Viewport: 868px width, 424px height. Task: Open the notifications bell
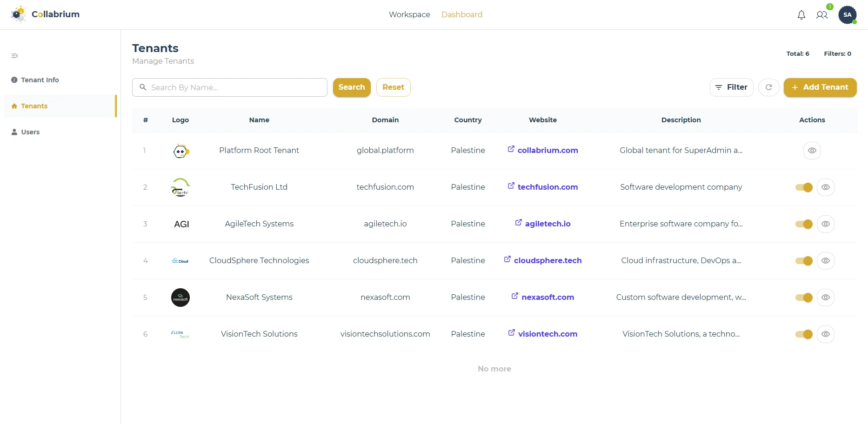click(x=801, y=15)
